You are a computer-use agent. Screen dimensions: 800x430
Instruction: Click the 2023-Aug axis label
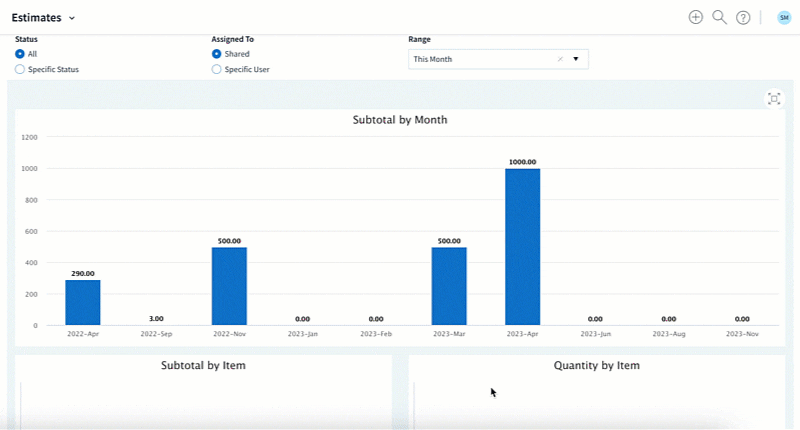pyautogui.click(x=669, y=334)
